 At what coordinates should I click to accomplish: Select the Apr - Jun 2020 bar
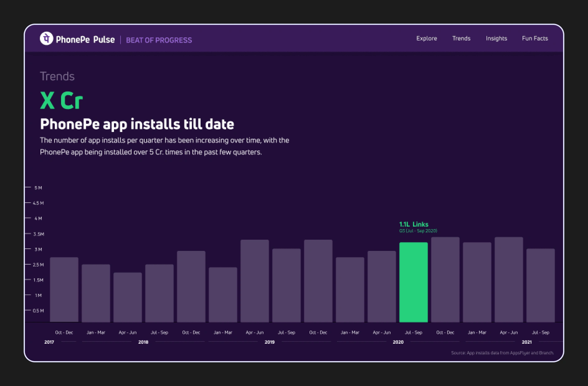[x=382, y=286]
